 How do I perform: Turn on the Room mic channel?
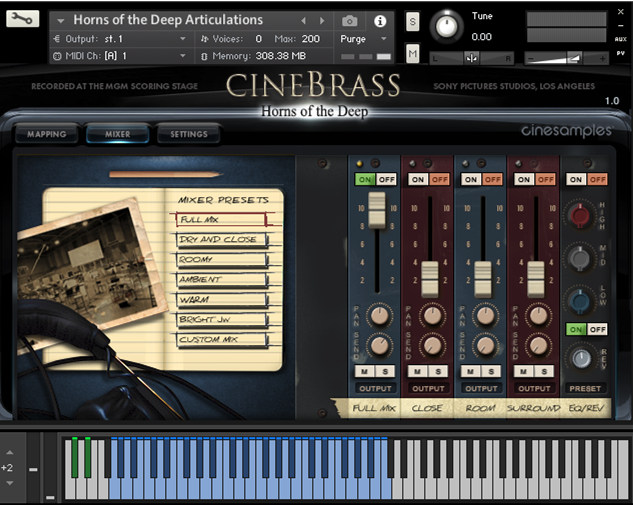[x=471, y=179]
